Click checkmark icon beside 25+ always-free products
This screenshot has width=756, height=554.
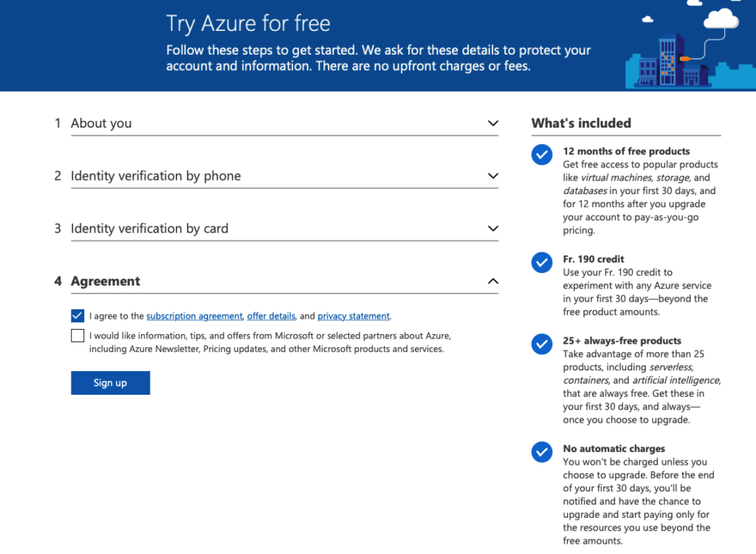click(542, 344)
